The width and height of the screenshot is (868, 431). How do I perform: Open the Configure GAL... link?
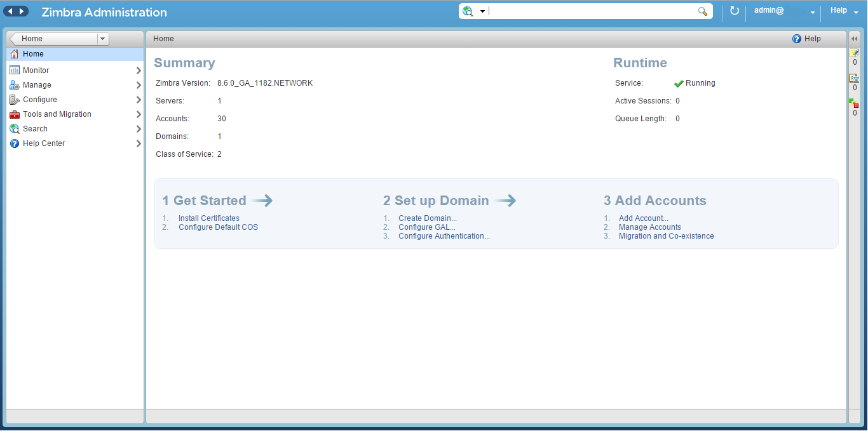click(427, 227)
